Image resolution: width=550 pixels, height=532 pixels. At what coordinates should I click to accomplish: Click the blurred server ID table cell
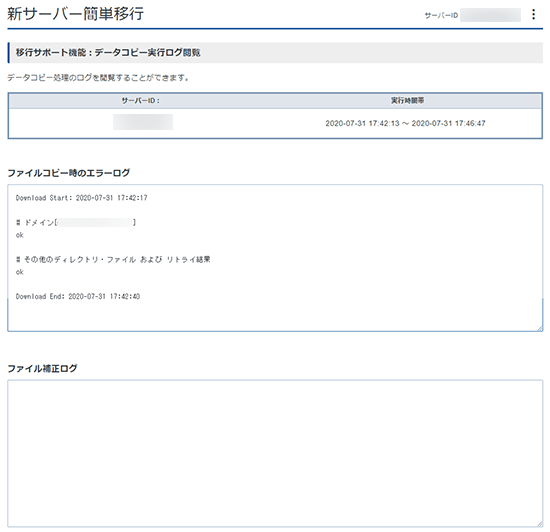click(143, 122)
